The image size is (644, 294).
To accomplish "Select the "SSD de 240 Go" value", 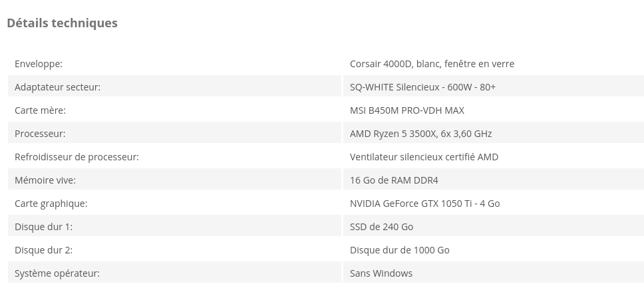I will [x=381, y=227].
